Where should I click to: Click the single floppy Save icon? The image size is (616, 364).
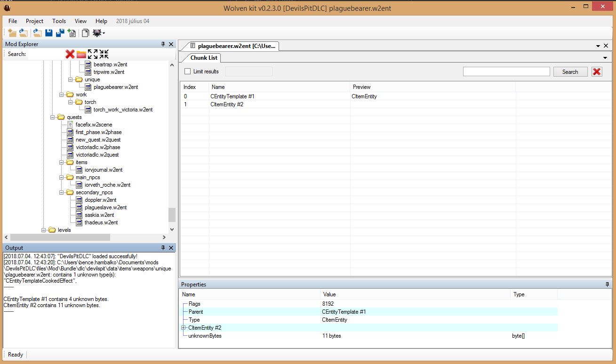pyautogui.click(x=49, y=32)
